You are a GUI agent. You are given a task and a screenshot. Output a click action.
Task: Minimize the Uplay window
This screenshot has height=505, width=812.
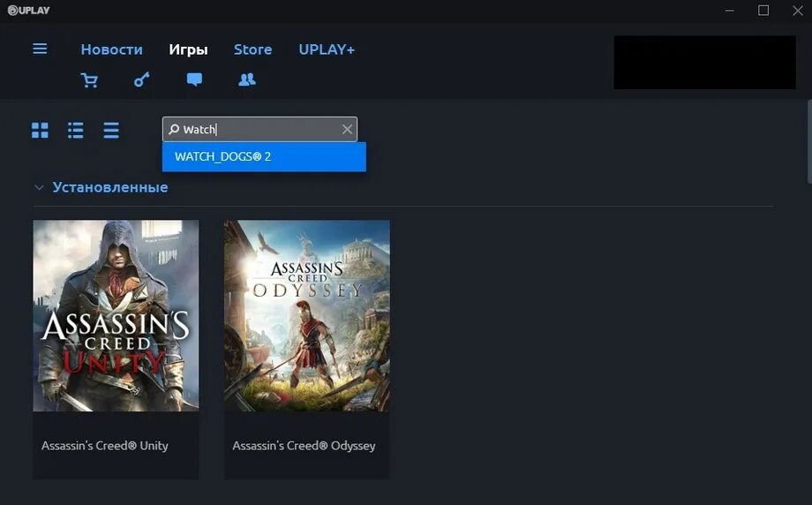[730, 11]
